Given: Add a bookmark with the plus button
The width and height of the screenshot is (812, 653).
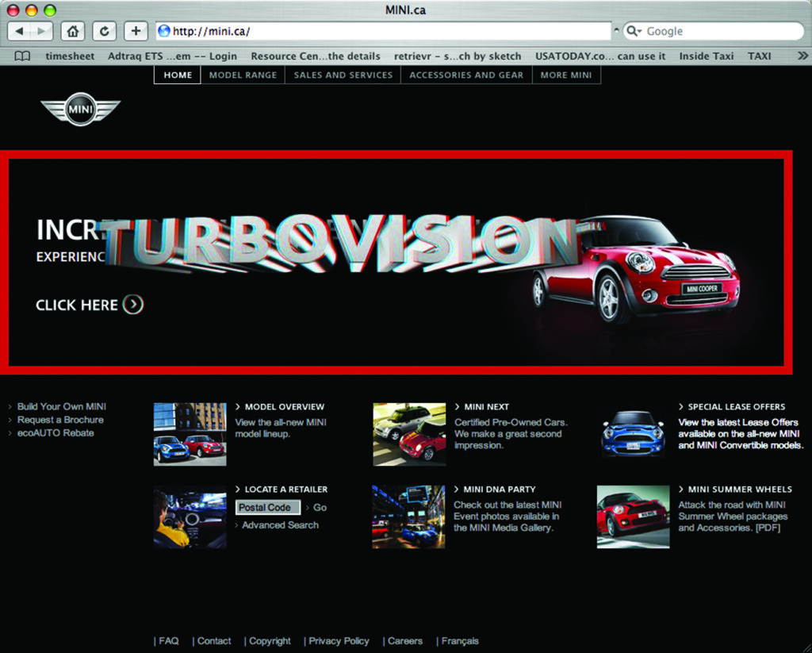Looking at the screenshot, I should point(136,31).
